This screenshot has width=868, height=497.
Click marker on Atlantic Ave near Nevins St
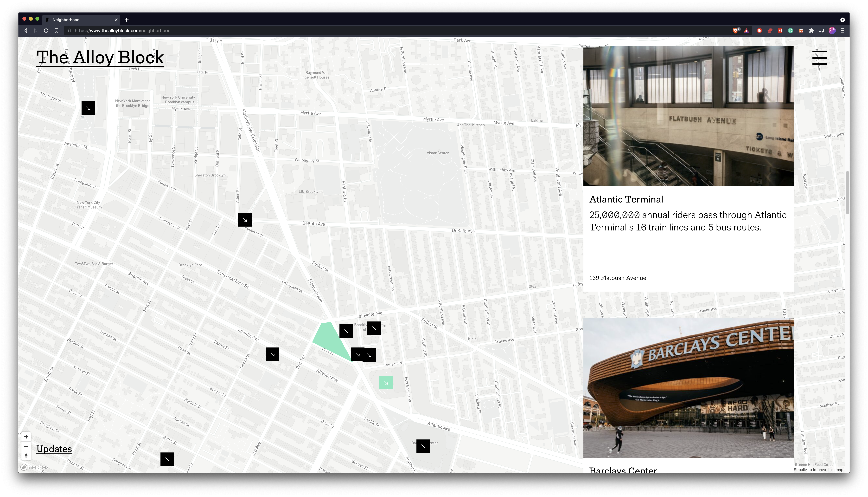(273, 354)
